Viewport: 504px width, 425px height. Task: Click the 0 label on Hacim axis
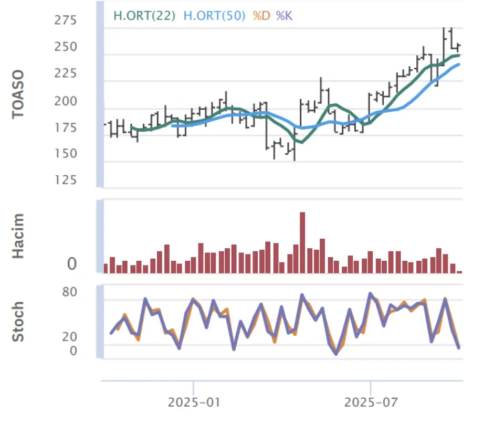pos(72,264)
